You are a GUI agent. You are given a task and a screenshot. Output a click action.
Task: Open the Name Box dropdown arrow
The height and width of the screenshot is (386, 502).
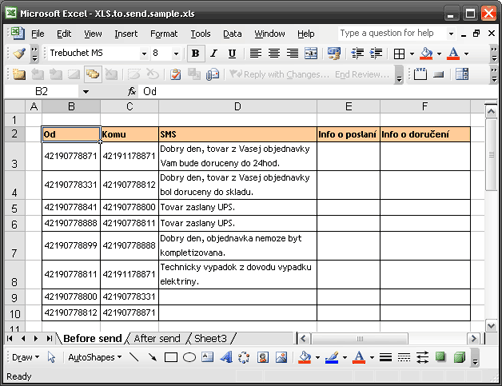click(x=86, y=91)
